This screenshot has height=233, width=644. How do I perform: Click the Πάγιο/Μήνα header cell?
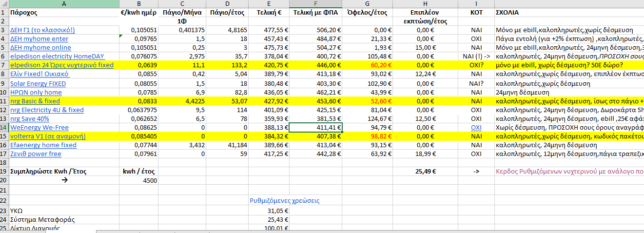pyautogui.click(x=182, y=13)
